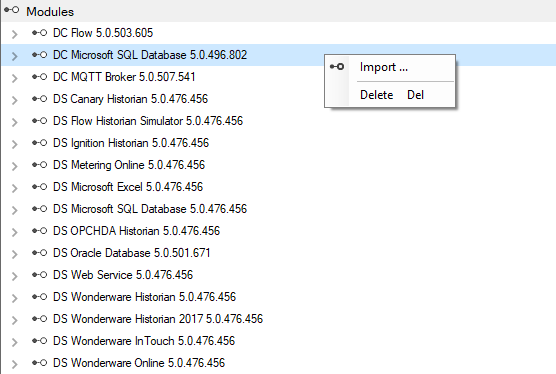
Task: Click the module icon beside DC Flow
Action: 39,33
